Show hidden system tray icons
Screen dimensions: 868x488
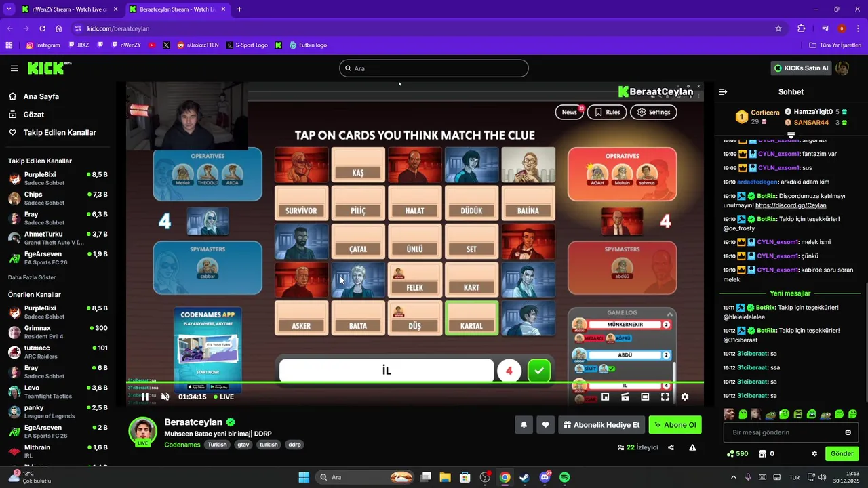733,477
